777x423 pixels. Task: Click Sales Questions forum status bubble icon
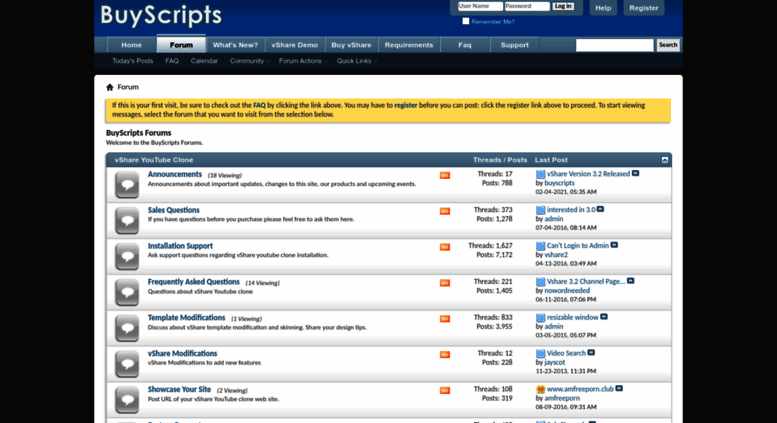(x=127, y=220)
